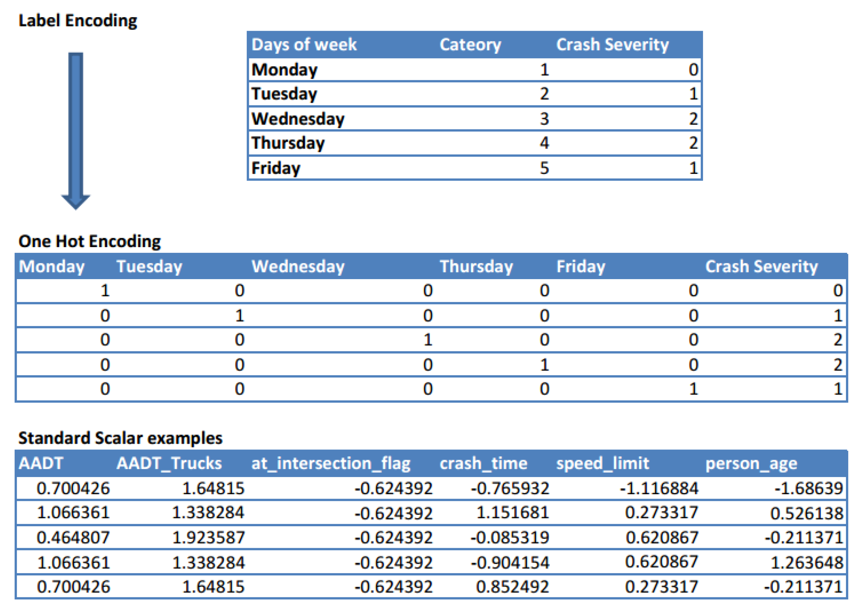This screenshot has height=616, width=865.
Task: Click the Tuesday header in one hot table
Action: (149, 266)
